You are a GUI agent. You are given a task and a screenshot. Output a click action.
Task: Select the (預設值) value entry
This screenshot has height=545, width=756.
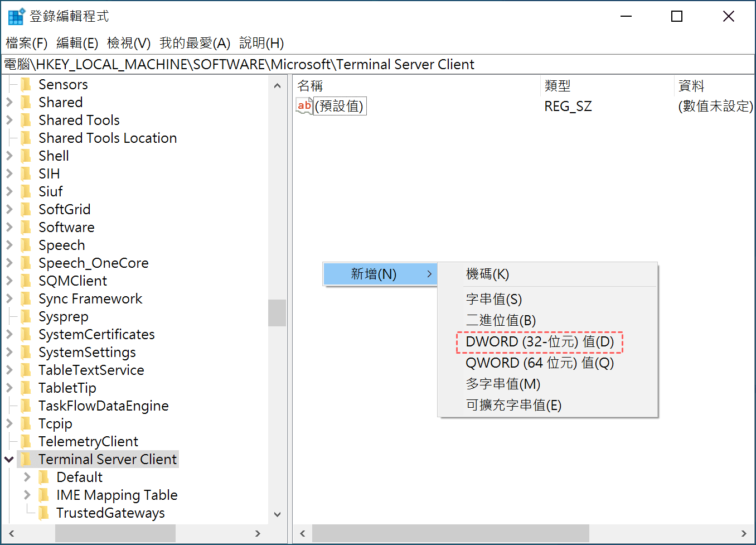[x=340, y=106]
